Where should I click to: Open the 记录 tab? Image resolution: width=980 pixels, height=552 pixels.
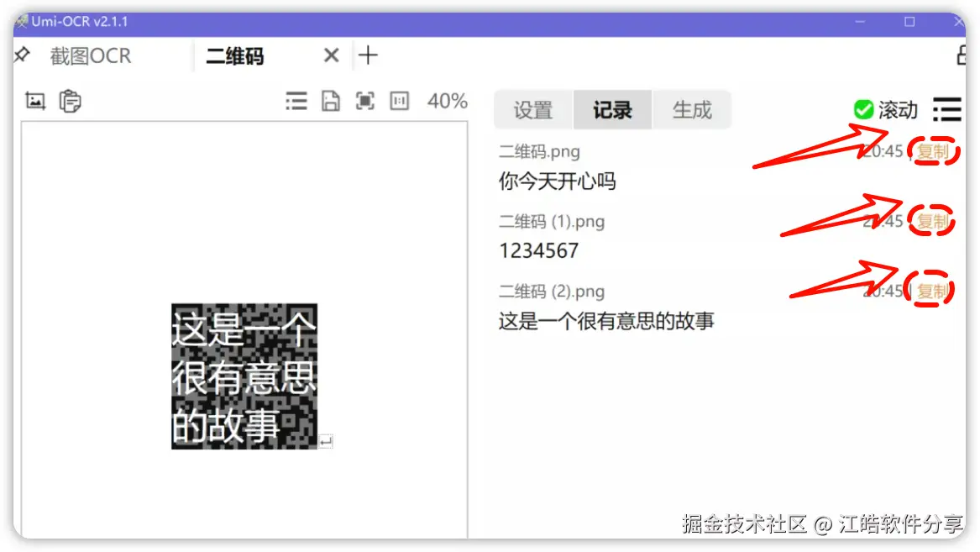pos(612,110)
